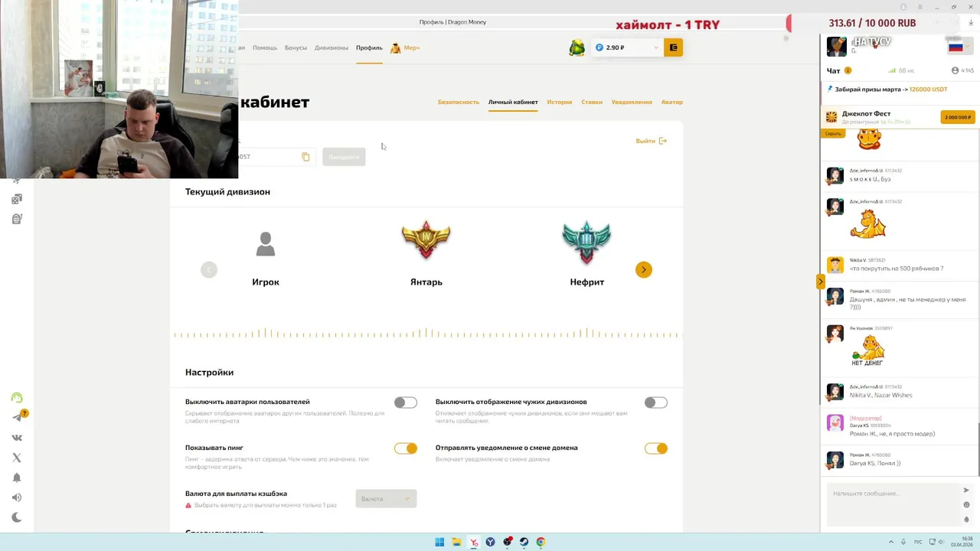Switch to the Личный кабинет tab

click(513, 102)
